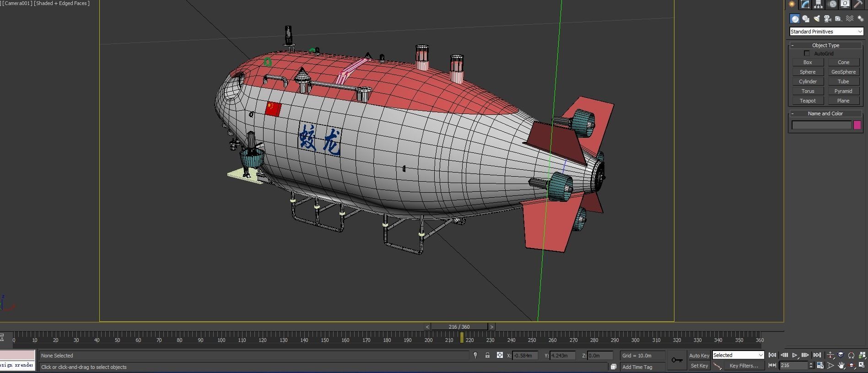Click the Z coordinate field
Screen dimensions: 868x373
[600, 356]
